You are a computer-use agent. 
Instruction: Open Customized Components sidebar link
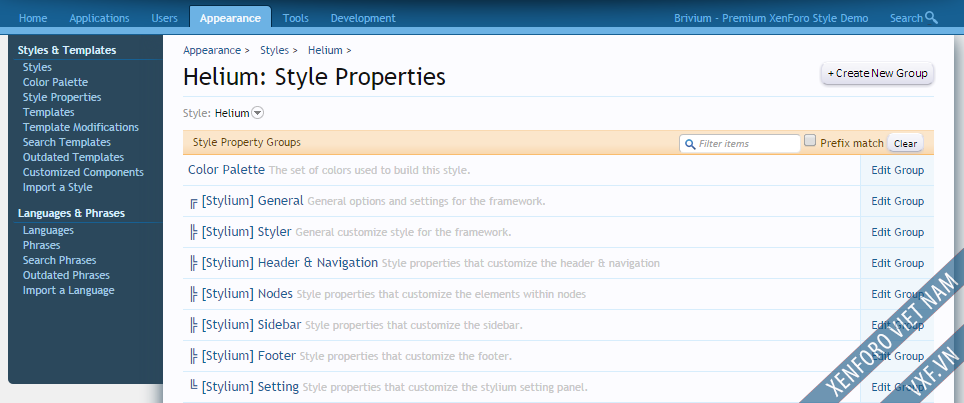coord(83,172)
